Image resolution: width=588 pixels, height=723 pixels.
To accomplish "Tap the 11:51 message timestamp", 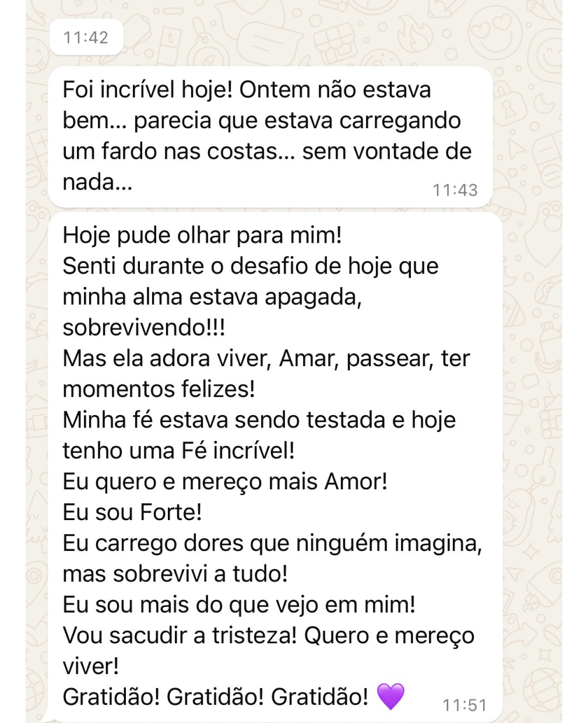I will coord(464,705).
